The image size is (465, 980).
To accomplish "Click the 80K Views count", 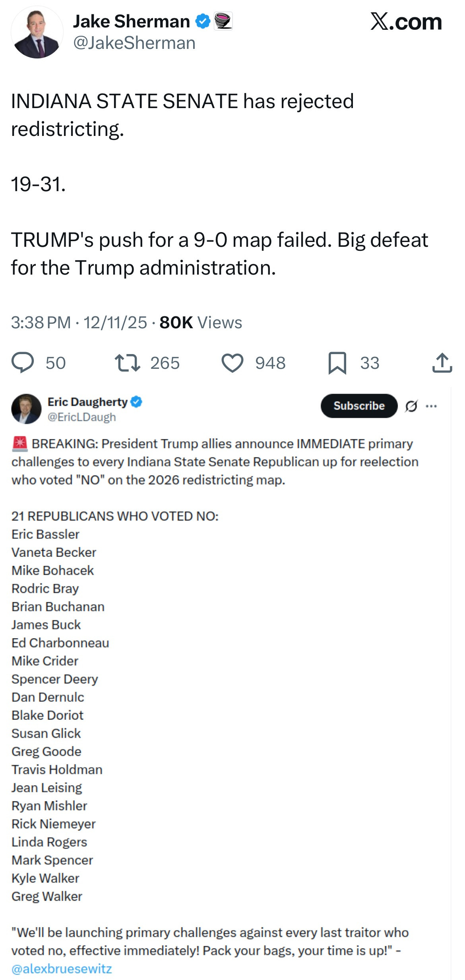I will click(x=201, y=322).
